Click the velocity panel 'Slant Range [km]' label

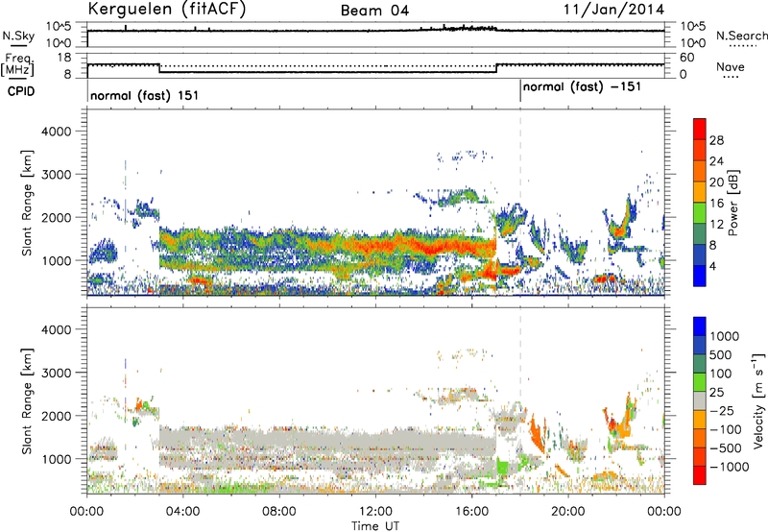click(x=27, y=401)
